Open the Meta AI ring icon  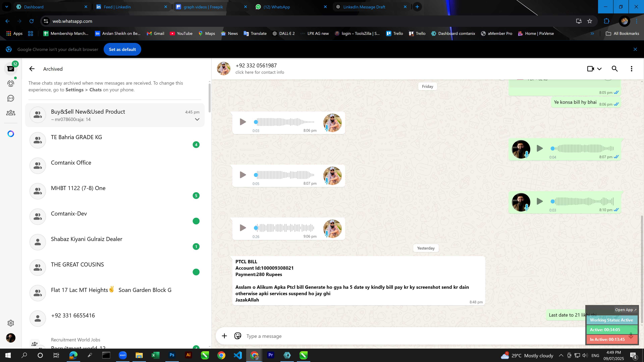(x=11, y=134)
